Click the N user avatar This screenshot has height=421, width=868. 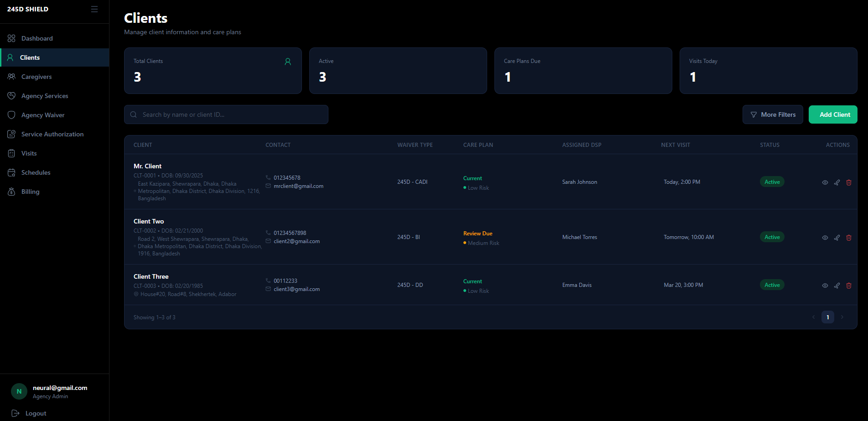click(19, 391)
